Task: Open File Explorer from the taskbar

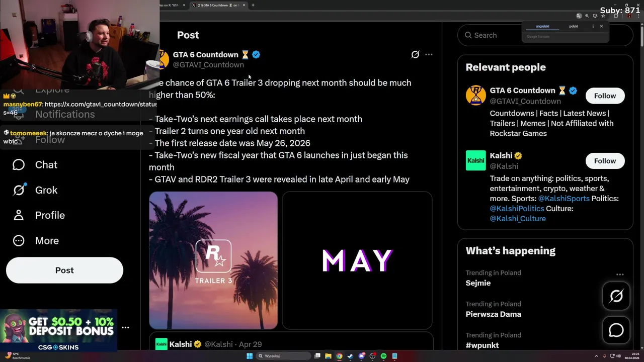Action: point(328,356)
